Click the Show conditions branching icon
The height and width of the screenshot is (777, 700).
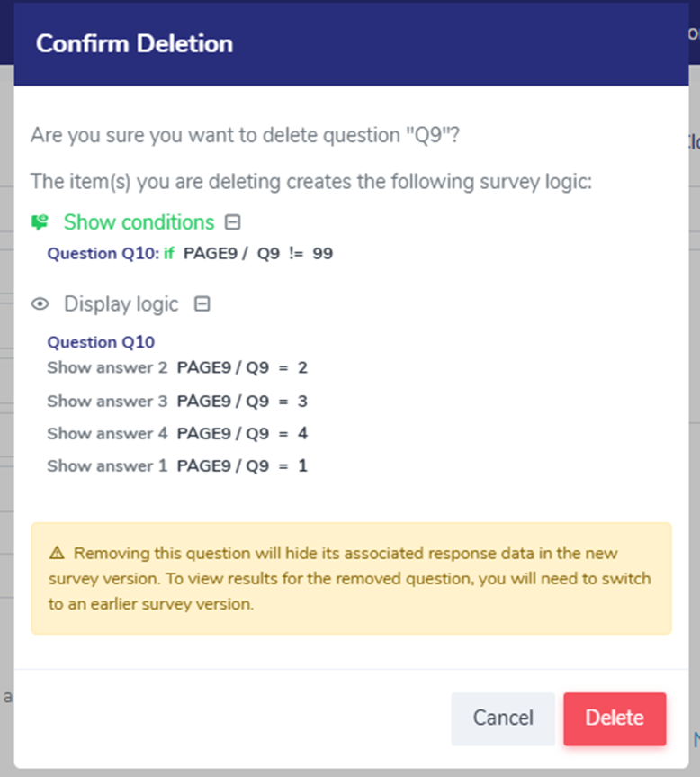coord(40,222)
